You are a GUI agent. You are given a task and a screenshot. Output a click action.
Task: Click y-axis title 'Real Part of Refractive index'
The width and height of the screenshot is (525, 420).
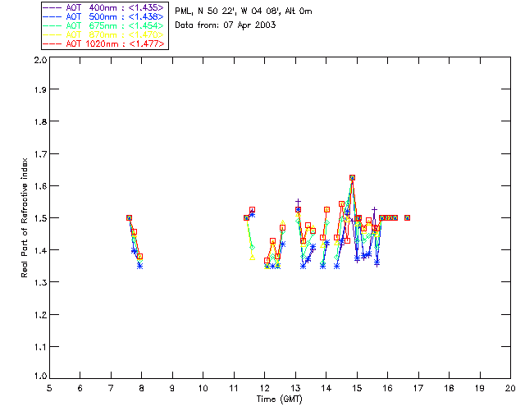coord(24,218)
